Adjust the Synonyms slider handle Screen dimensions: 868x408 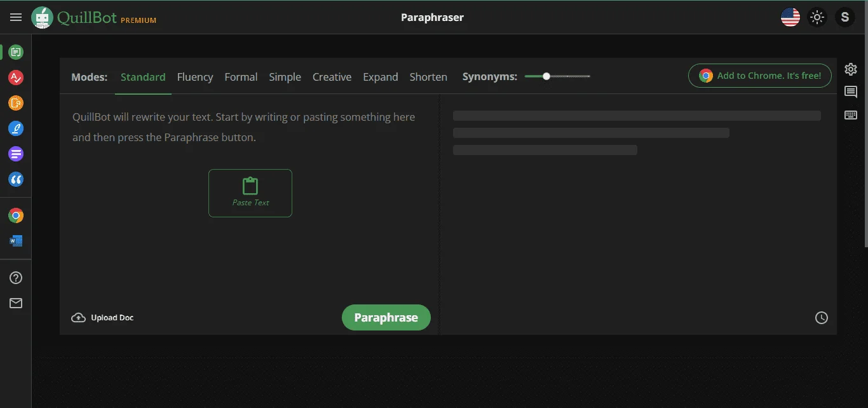point(546,76)
